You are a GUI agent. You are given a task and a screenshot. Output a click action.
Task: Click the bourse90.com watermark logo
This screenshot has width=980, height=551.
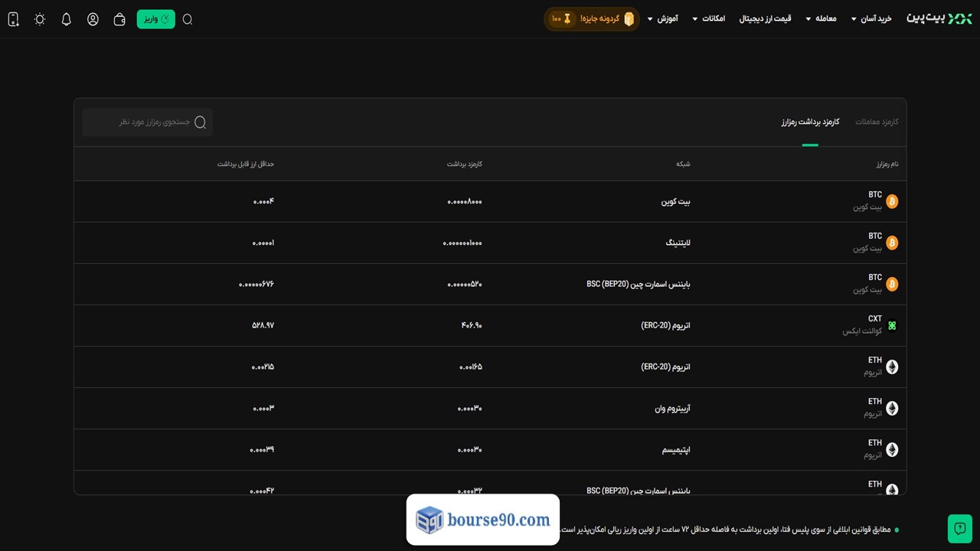482,520
